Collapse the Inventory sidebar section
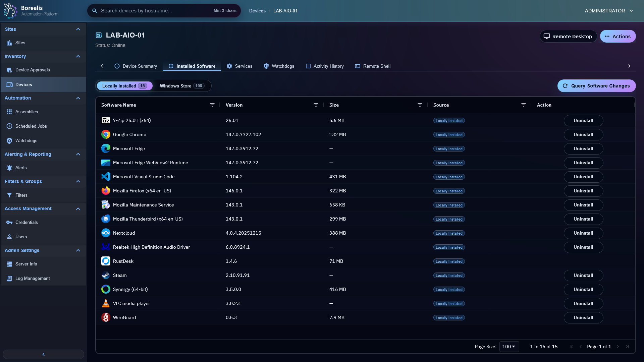644x362 pixels. [78, 56]
